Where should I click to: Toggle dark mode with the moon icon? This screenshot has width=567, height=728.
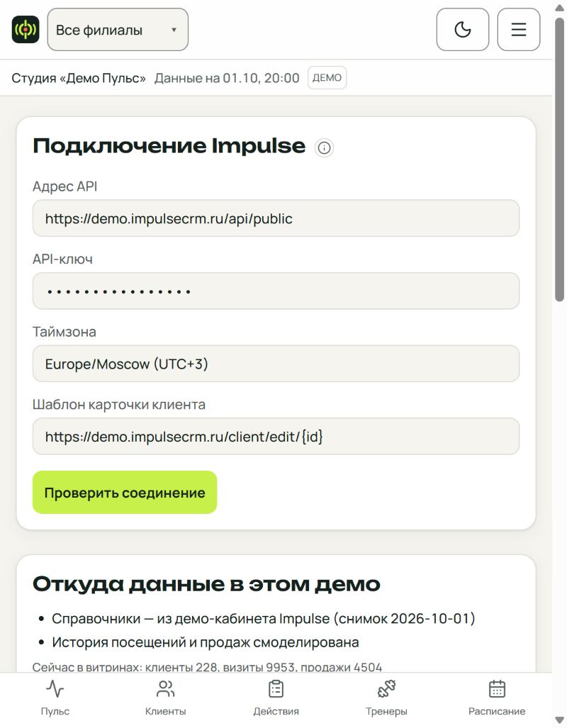point(463,29)
